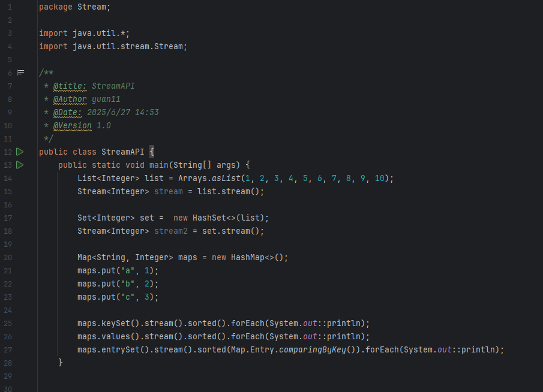Click the date value 2025/6/27 14:53
The height and width of the screenshot is (392, 543).
(x=122, y=113)
